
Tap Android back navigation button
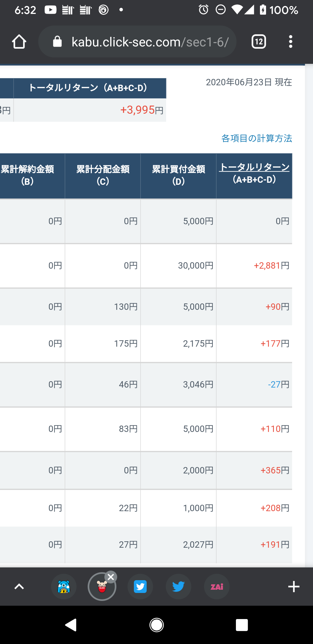[70, 625]
